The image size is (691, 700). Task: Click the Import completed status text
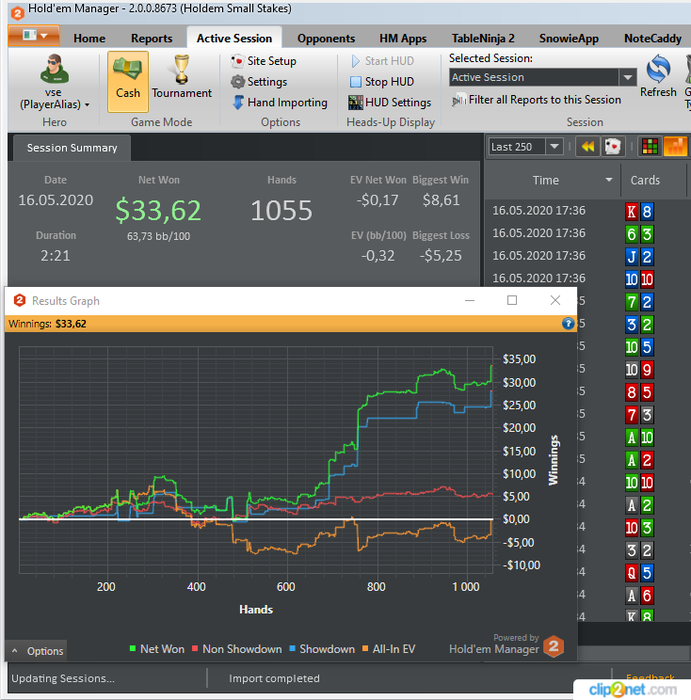[274, 679]
